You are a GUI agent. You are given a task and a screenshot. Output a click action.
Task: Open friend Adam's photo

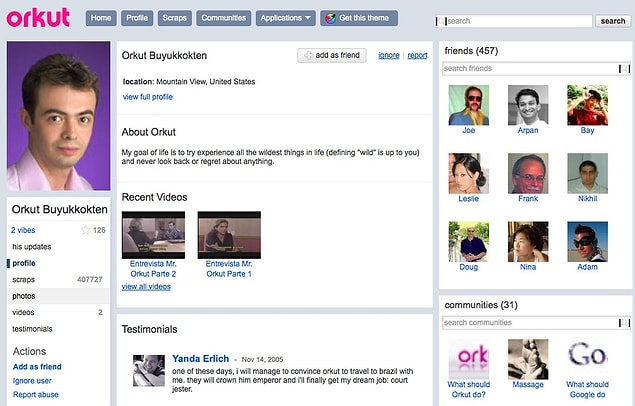tap(588, 242)
